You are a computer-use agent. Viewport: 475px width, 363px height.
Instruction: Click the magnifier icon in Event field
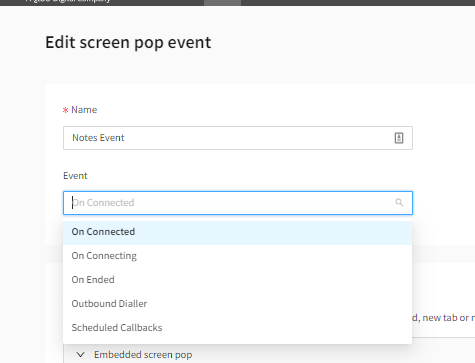(x=399, y=202)
